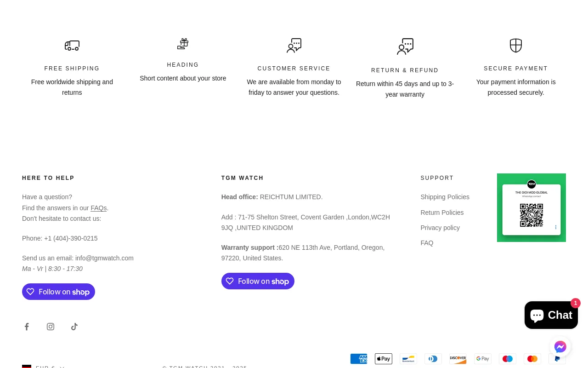Click the Apple Pay payment icon
This screenshot has height=368, width=588.
(384, 359)
